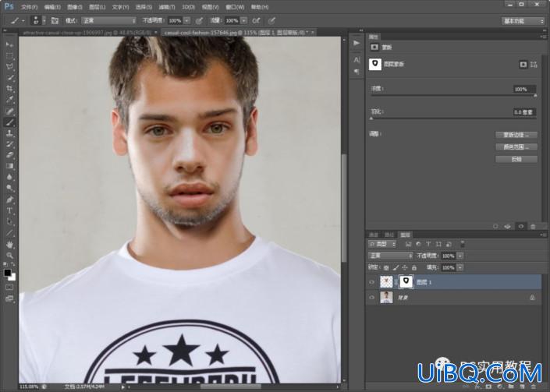Select the Blur tool
The width and height of the screenshot is (550, 392).
tap(9, 177)
